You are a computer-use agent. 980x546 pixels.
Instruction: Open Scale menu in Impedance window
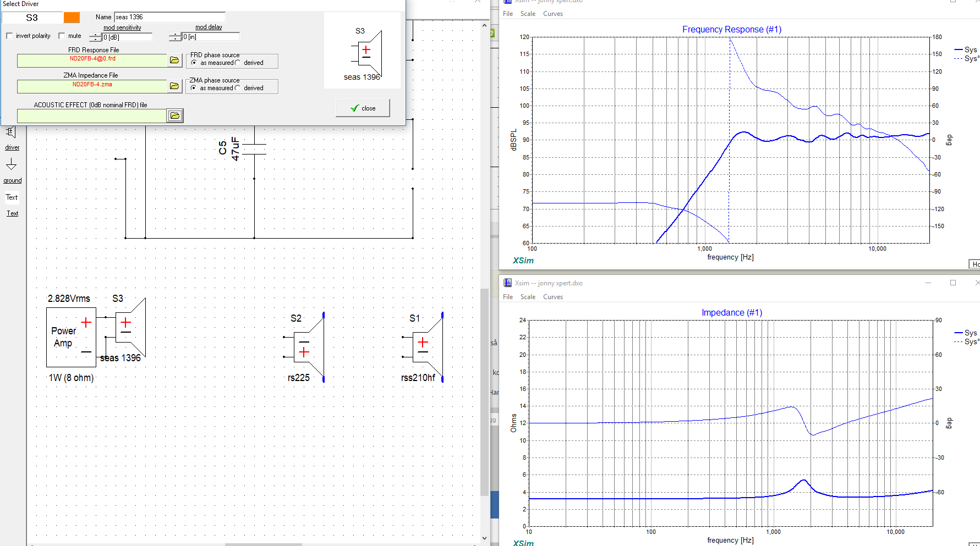coord(528,297)
